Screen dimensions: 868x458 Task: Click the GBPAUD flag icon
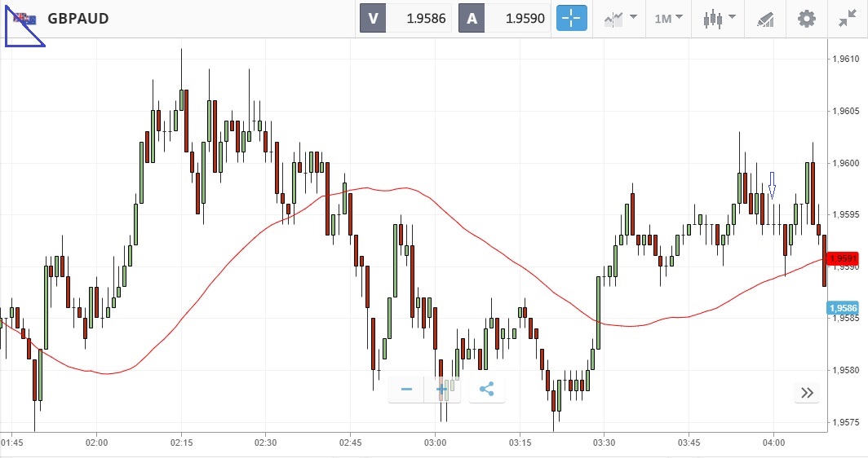pyautogui.click(x=25, y=18)
